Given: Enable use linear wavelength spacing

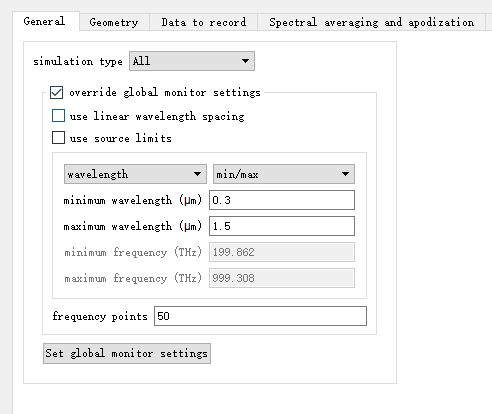Looking at the screenshot, I should [x=58, y=116].
